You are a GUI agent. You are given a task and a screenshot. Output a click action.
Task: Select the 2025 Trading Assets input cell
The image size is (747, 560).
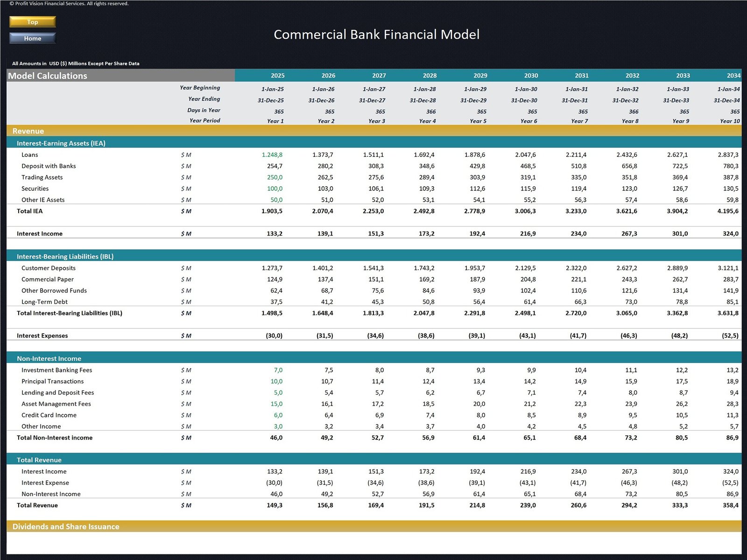coord(275,177)
